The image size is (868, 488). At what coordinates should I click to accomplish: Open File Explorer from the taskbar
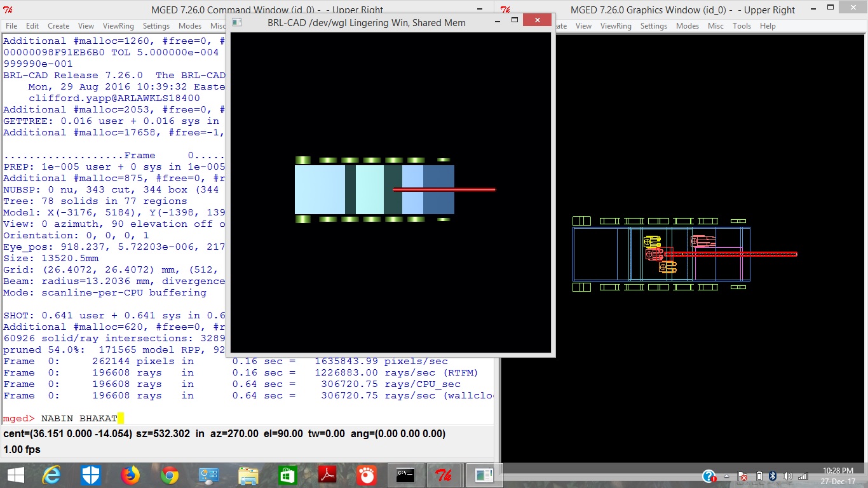click(248, 475)
